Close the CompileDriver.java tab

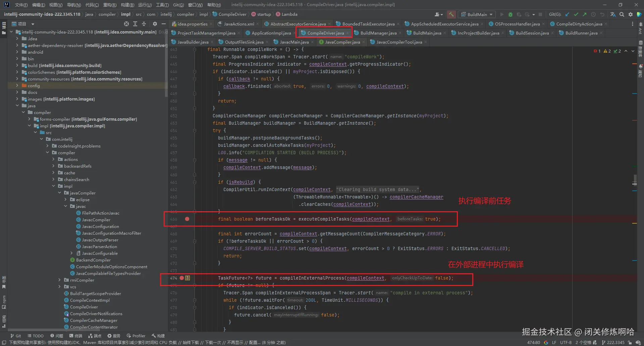(x=347, y=33)
